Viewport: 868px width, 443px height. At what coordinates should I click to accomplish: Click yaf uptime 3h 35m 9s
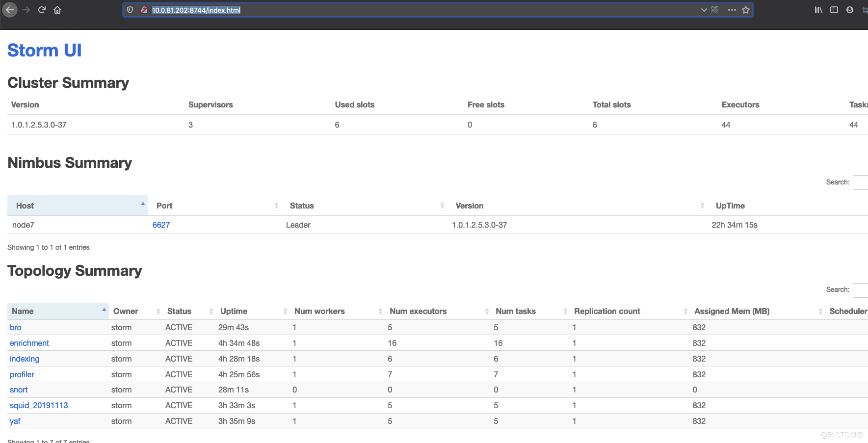coord(237,421)
